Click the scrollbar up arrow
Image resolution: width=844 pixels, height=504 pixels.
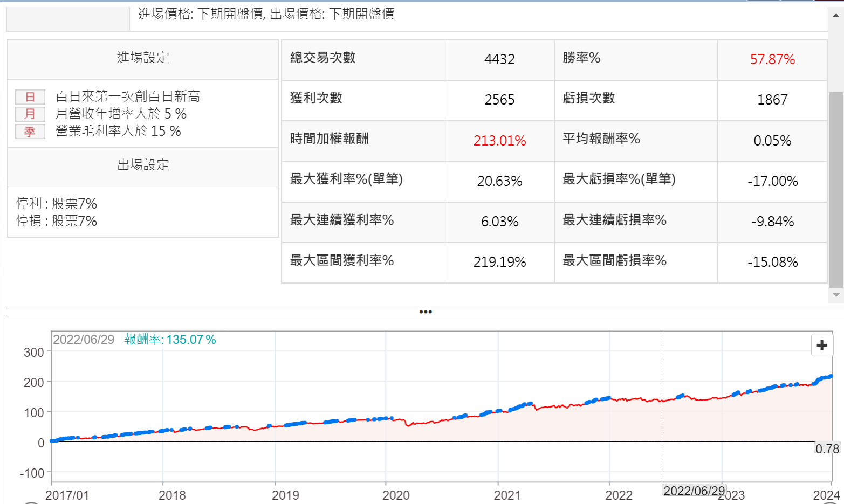(836, 16)
